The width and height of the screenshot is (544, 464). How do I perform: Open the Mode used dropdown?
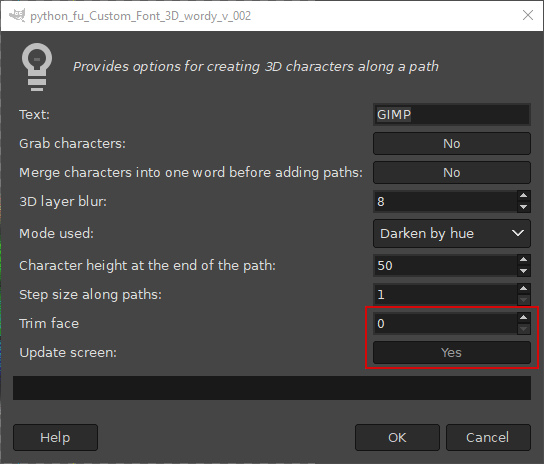coord(452,233)
